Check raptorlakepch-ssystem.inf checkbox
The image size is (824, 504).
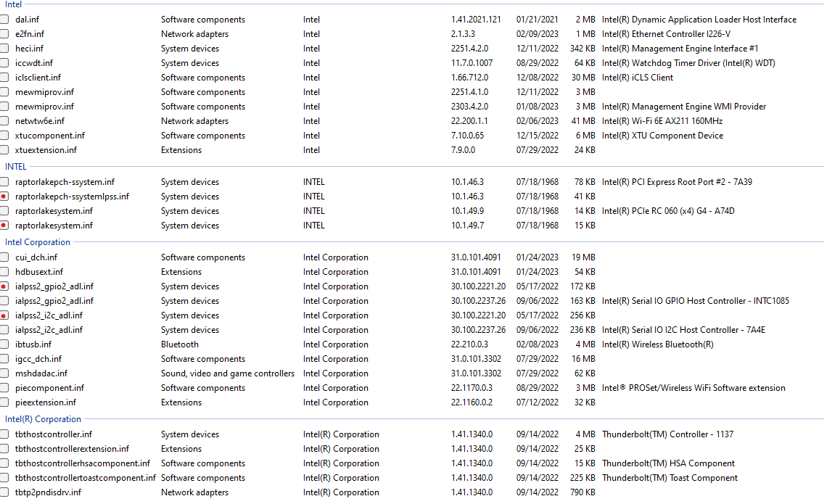pyautogui.click(x=4, y=182)
